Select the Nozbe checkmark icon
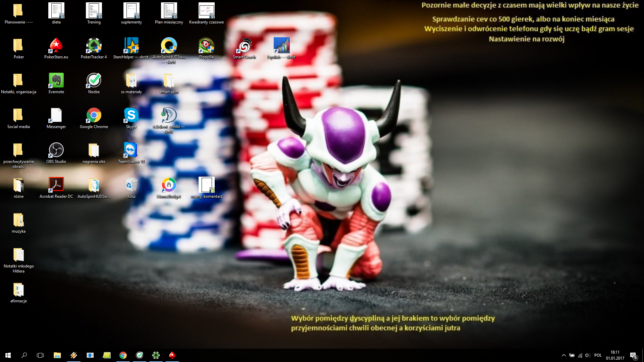Viewport: 644px width, 362px height. click(94, 83)
